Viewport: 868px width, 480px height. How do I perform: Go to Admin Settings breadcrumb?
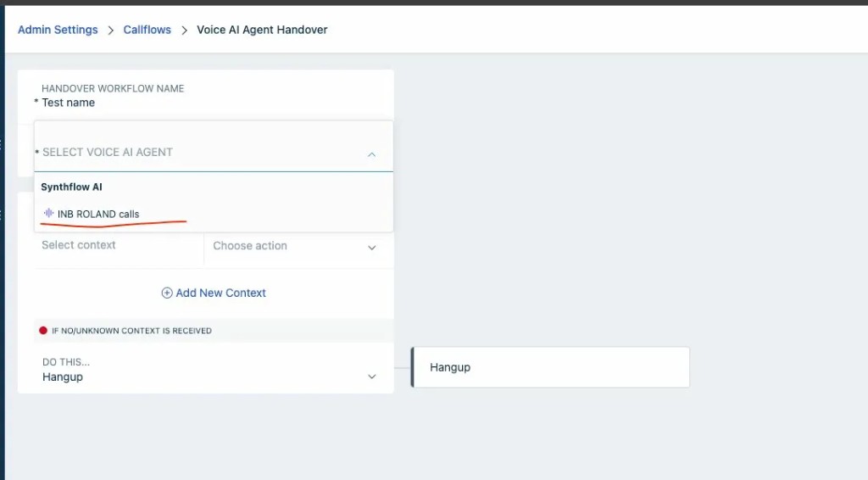[58, 30]
